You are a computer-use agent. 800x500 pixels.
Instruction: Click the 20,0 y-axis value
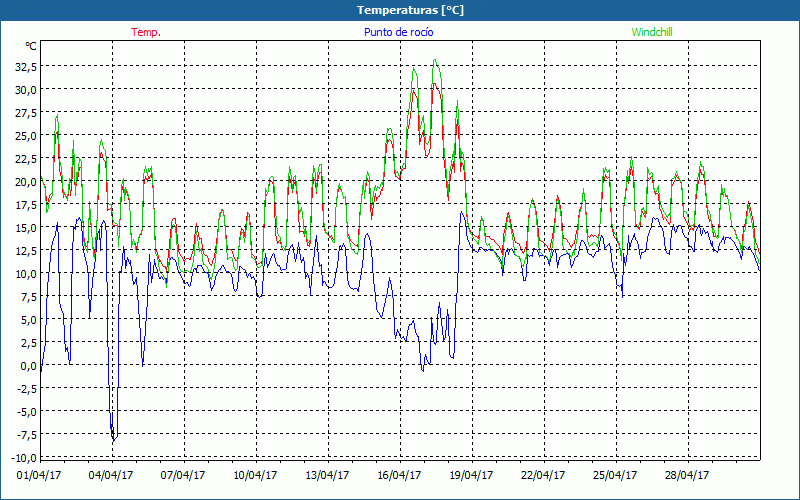point(24,182)
